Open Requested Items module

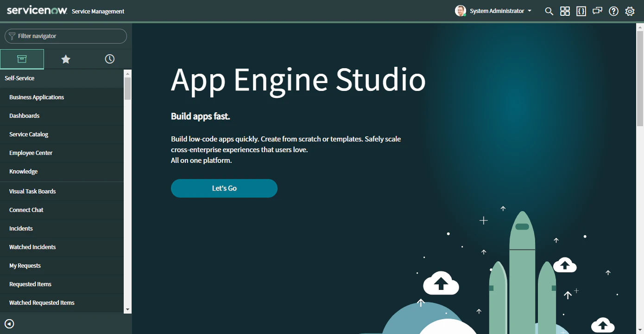click(62, 284)
